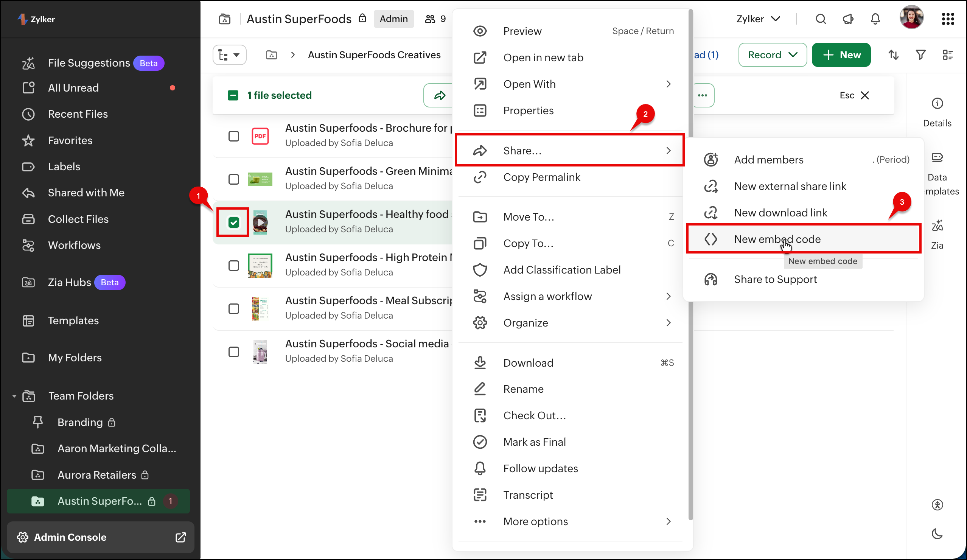Click the context menu scrollbar
The width and height of the screenshot is (967, 560).
point(691,265)
